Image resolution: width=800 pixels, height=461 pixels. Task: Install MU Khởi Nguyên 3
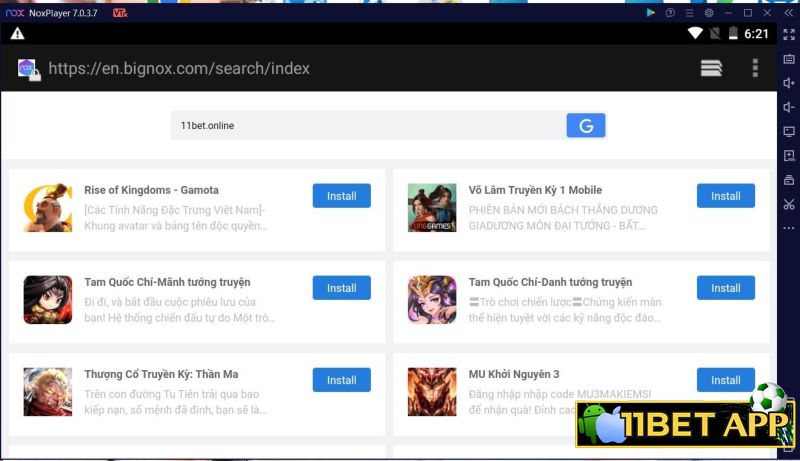click(726, 380)
